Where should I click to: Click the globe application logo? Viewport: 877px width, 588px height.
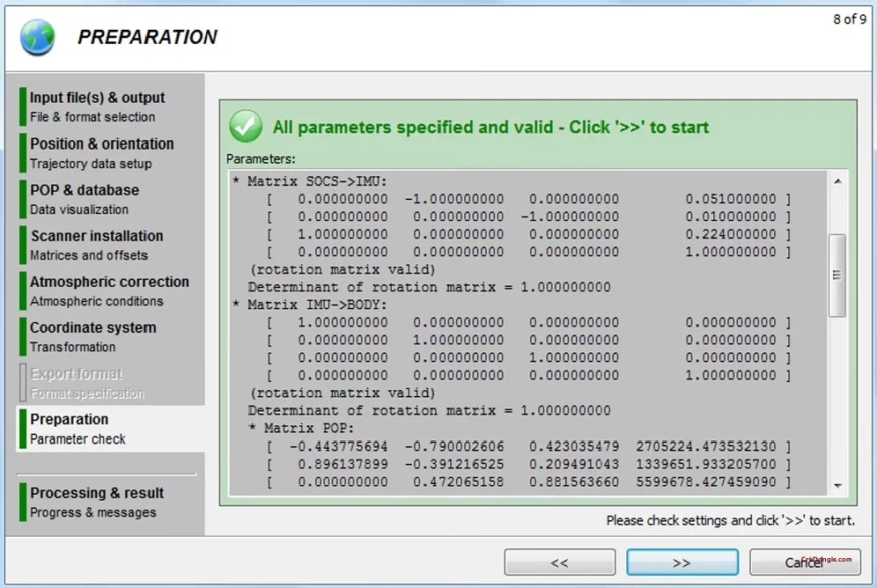(x=35, y=36)
